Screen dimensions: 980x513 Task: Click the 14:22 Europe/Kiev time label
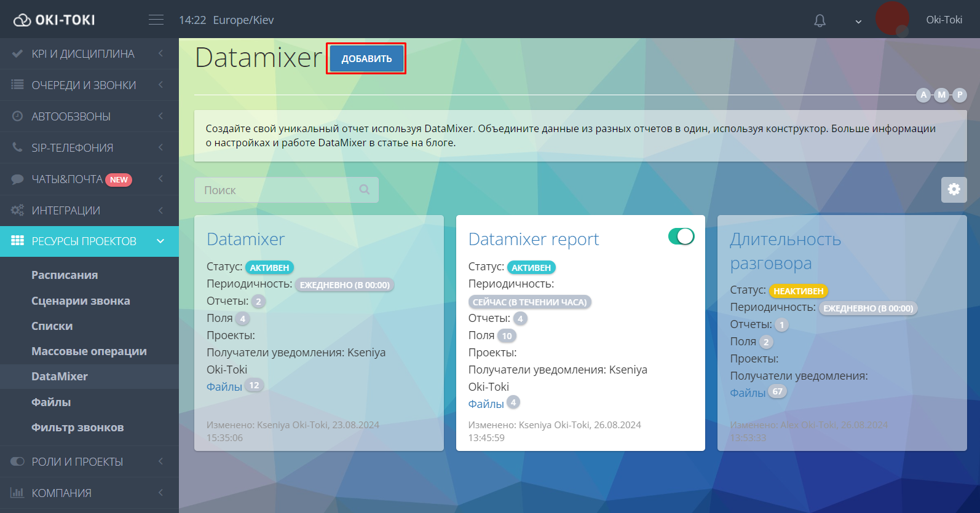pos(226,20)
